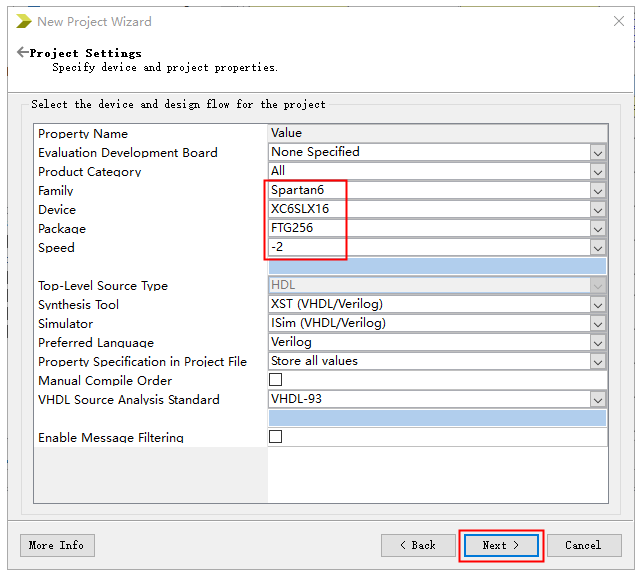Open the VHDL Source Analysis Standard dropdown
This screenshot has height=574, width=639.
click(x=597, y=399)
